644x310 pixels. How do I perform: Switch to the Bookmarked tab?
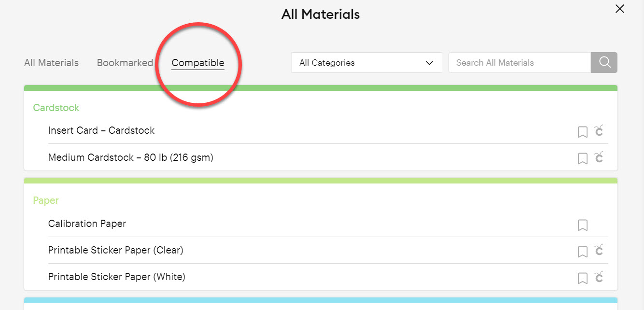coord(125,63)
